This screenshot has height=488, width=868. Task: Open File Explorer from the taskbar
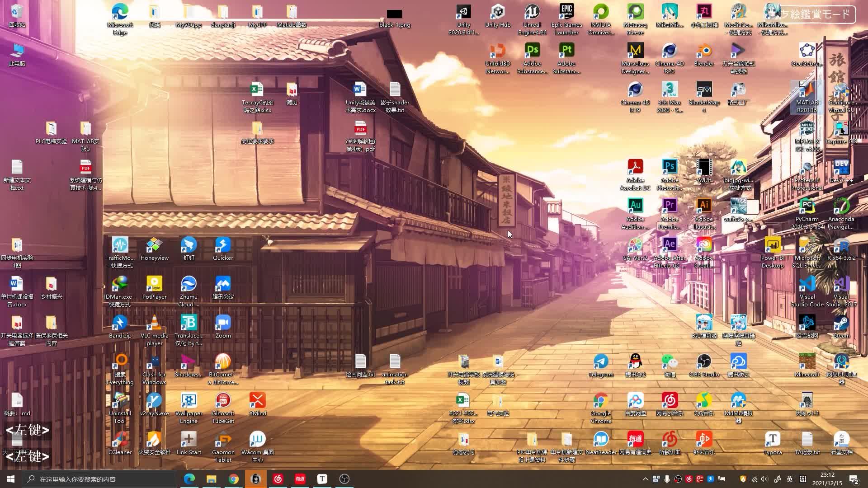[x=211, y=479]
